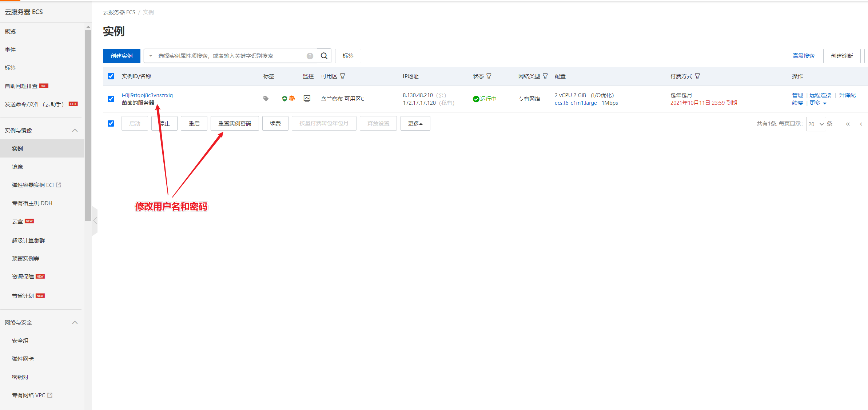Click the green security shield icon

(x=284, y=99)
